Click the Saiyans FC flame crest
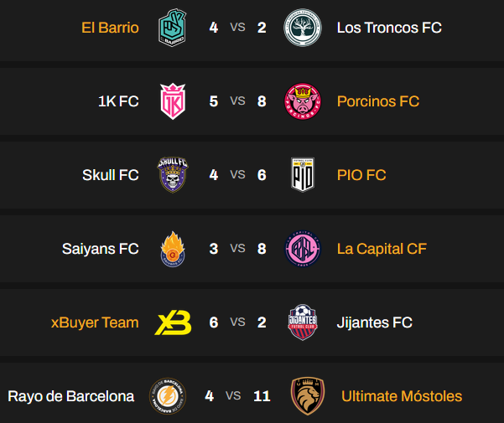 (x=174, y=249)
